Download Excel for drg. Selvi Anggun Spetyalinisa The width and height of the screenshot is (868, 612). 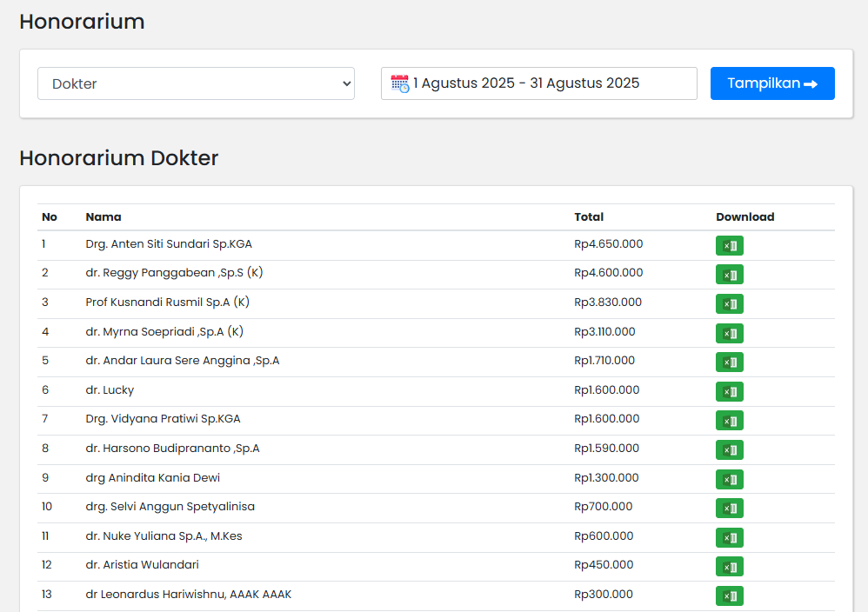[x=729, y=509]
